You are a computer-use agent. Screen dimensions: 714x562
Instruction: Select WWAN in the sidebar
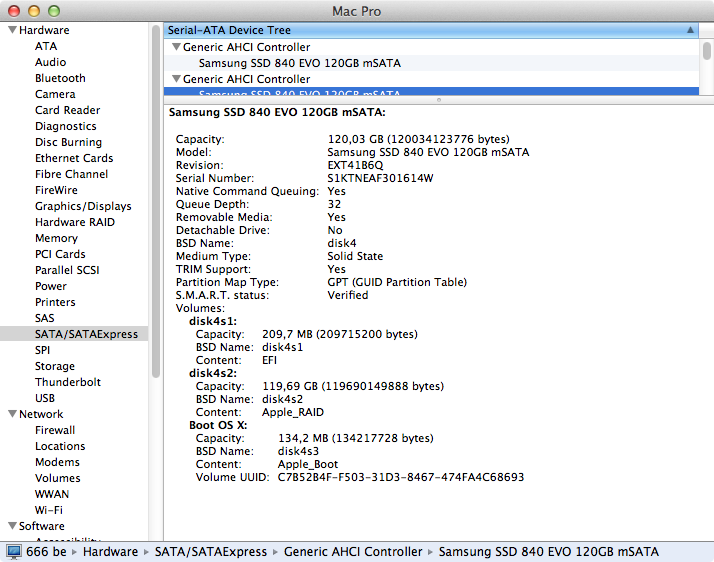tap(52, 494)
